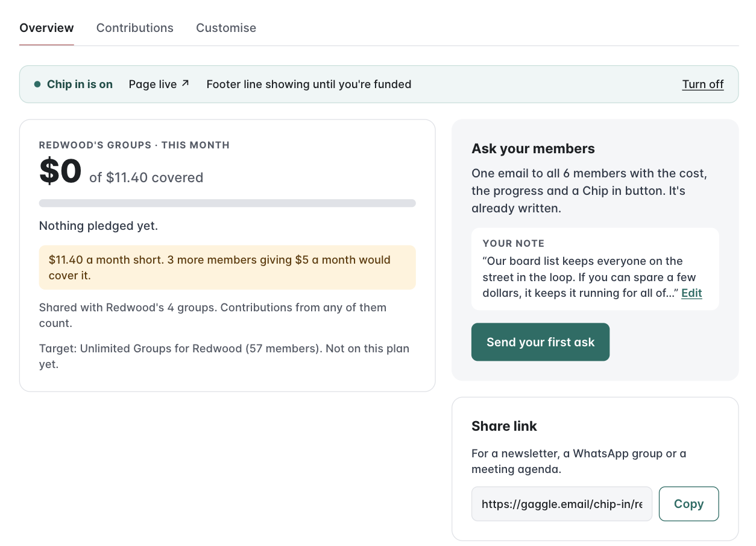Click 'Footer line showing until you're funded' text
Screen dimensions: 756x546
pyautogui.click(x=309, y=84)
